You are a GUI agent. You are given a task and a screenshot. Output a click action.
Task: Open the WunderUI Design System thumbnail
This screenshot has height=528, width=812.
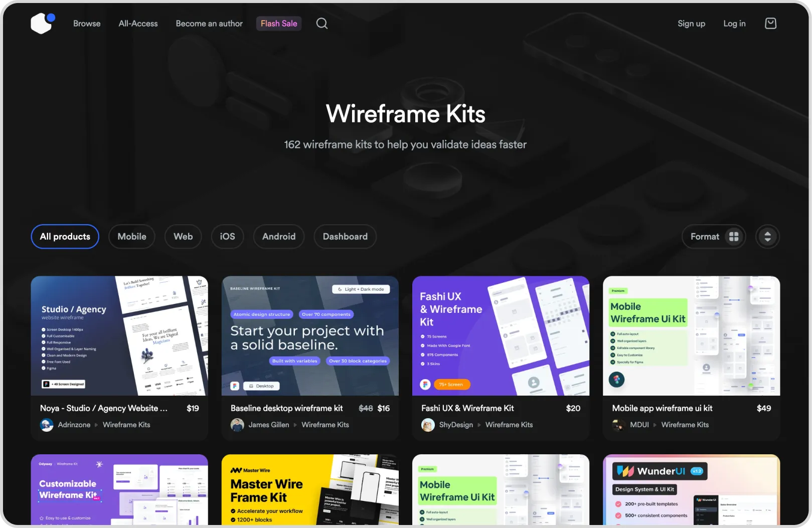[691, 490]
